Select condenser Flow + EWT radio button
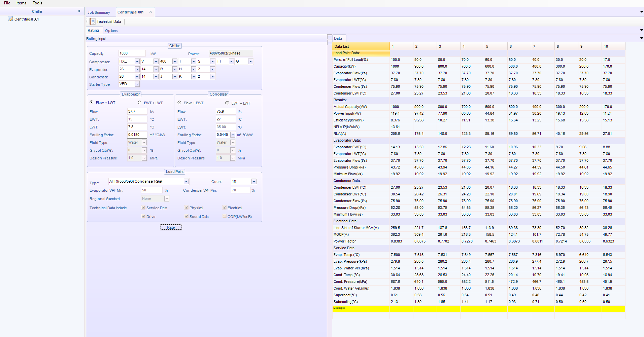The width and height of the screenshot is (644, 337). pyautogui.click(x=179, y=103)
